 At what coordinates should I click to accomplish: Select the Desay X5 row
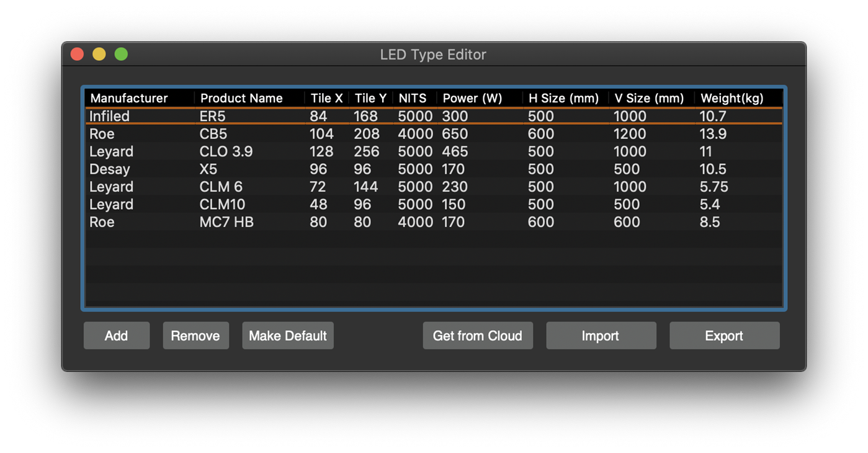(x=248, y=169)
